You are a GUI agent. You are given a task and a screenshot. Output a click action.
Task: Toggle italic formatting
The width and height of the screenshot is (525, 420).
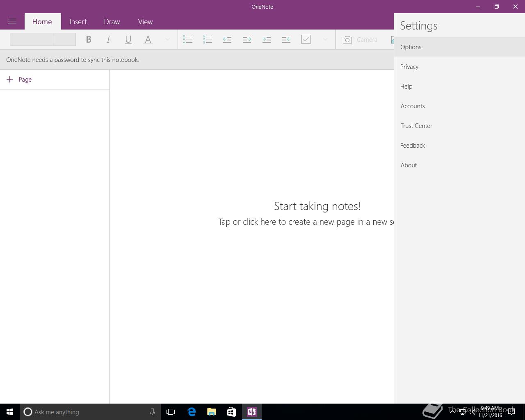108,39
